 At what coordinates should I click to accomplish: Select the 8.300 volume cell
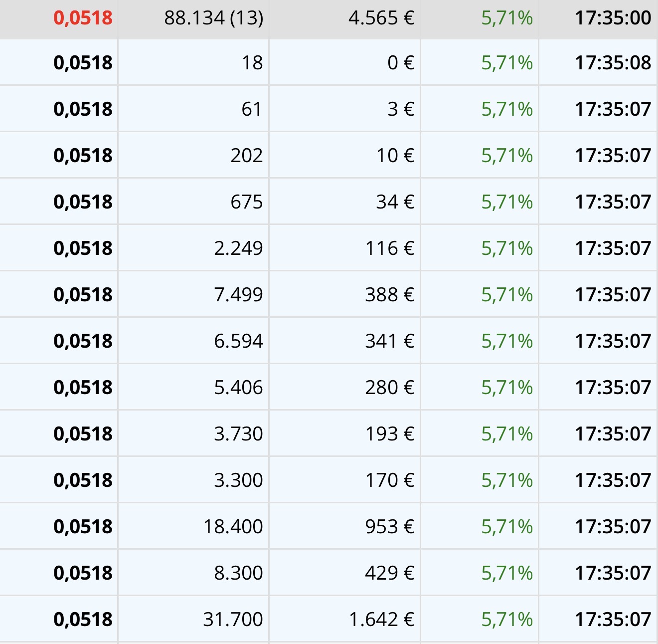coord(238,573)
